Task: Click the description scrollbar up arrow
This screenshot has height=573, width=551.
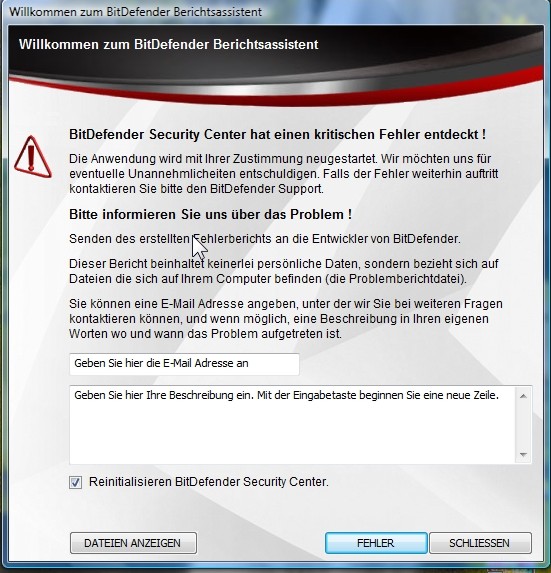Action: (523, 396)
